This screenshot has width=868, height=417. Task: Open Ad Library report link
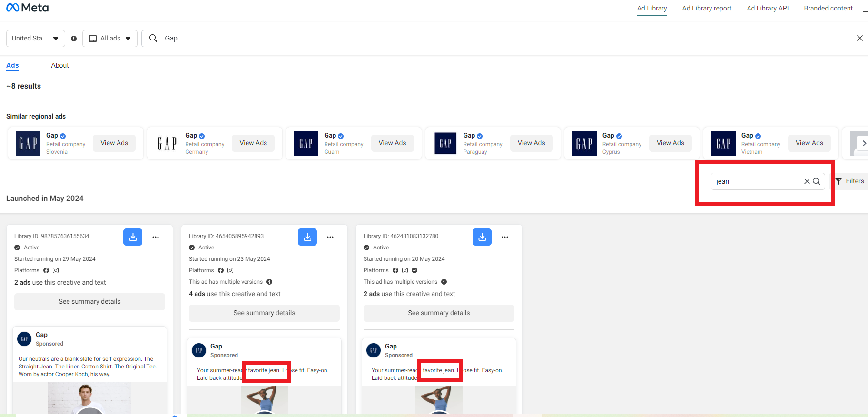click(707, 9)
